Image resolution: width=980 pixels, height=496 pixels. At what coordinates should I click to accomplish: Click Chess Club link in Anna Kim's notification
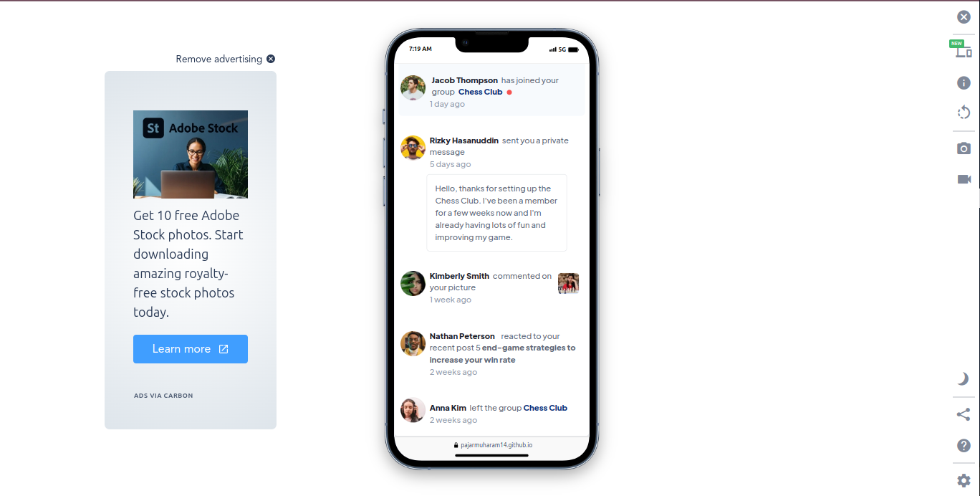(x=545, y=408)
